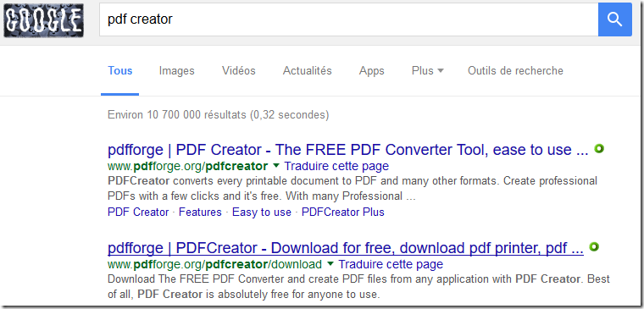Open the 'Easy to use' sitelink
Image resolution: width=644 pixels, height=309 pixels.
[262, 212]
